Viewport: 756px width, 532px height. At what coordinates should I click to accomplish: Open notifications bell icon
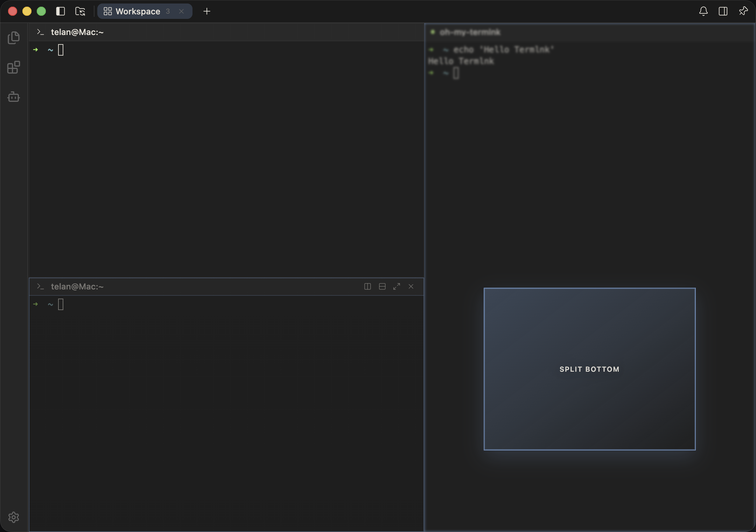coord(703,11)
